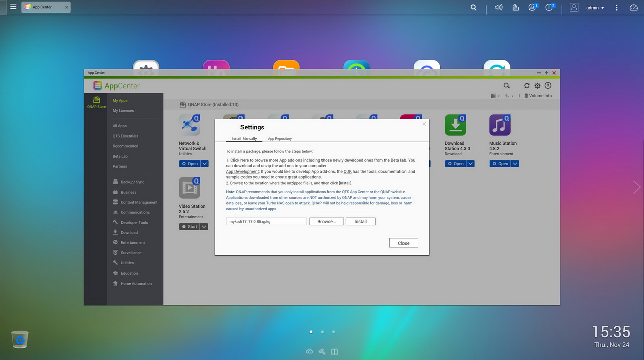Open the sort order dropdown
This screenshot has width=644, height=360.
[509, 96]
